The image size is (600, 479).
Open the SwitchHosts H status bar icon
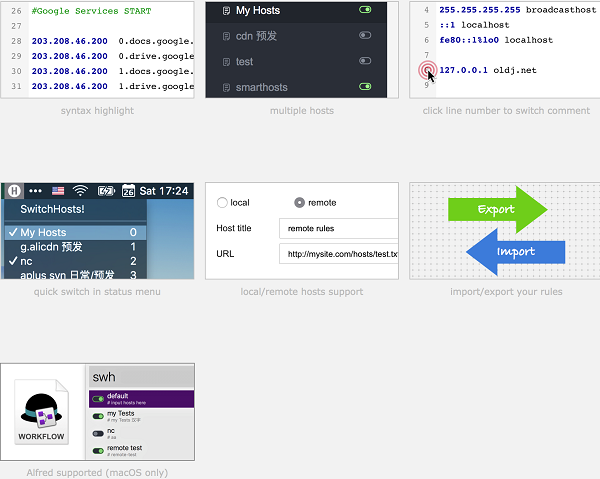pyautogui.click(x=14, y=191)
